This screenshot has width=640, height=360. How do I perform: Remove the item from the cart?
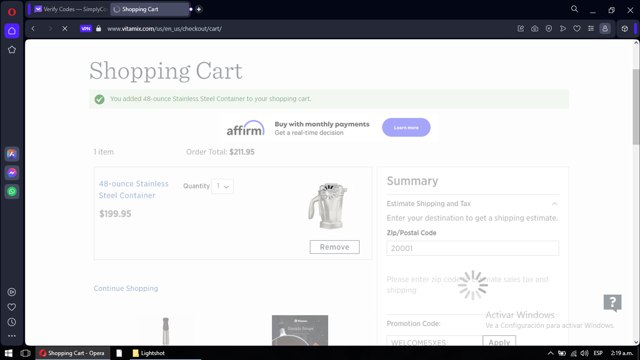point(335,247)
